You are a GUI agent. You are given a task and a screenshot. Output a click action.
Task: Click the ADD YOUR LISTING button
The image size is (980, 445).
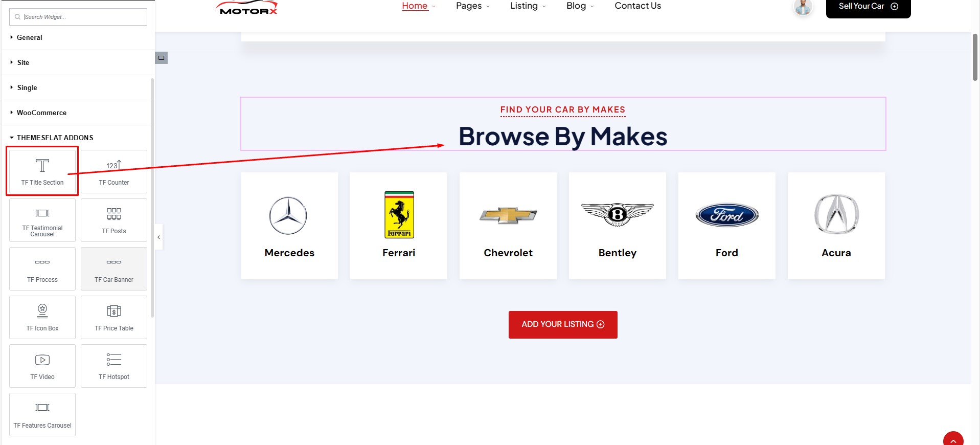(x=563, y=324)
